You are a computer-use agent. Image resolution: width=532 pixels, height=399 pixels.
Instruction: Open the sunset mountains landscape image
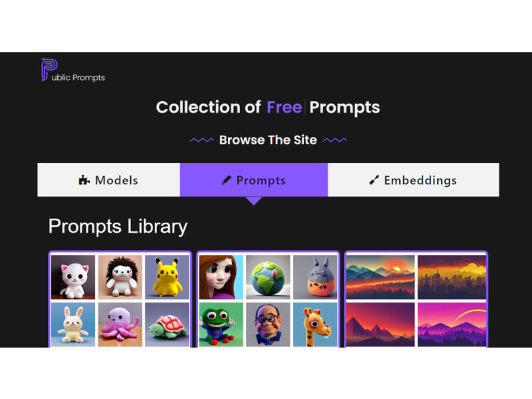point(380,277)
